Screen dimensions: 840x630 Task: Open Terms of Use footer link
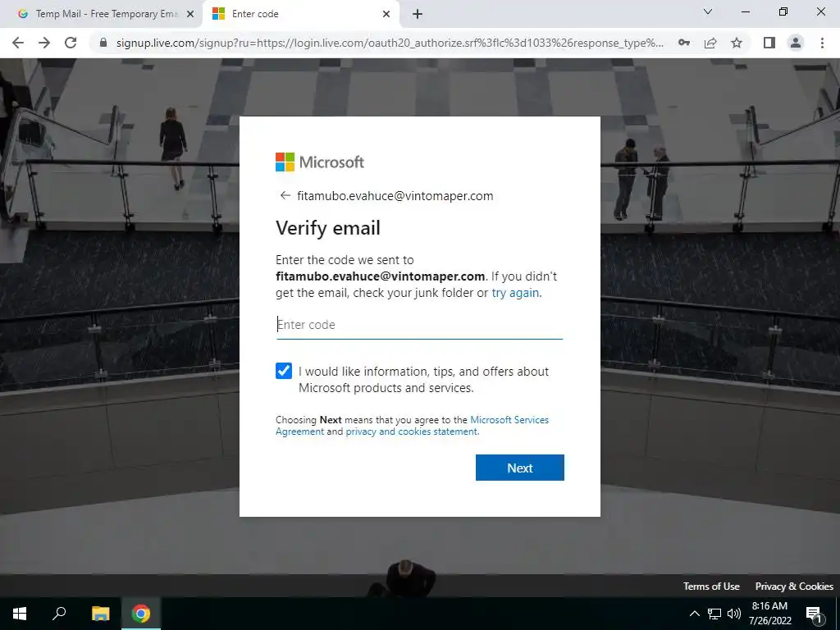[711, 586]
